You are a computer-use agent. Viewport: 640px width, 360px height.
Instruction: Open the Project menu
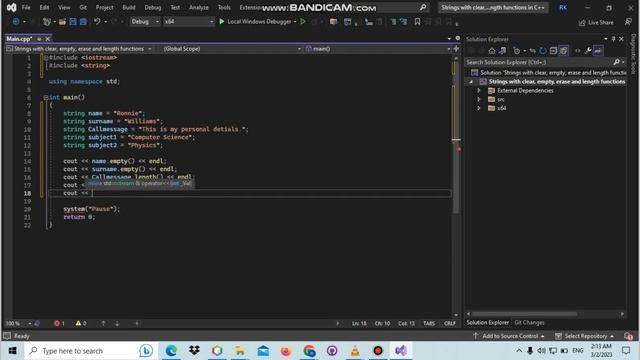point(104,7)
